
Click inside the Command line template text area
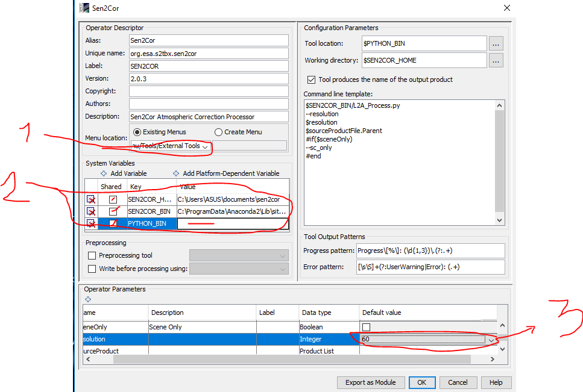pyautogui.click(x=400, y=163)
